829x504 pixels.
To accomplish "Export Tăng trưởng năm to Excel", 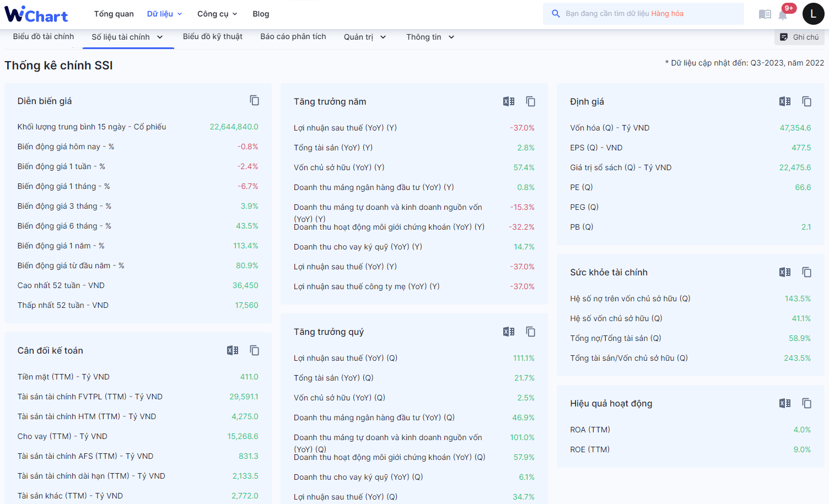I will (509, 101).
